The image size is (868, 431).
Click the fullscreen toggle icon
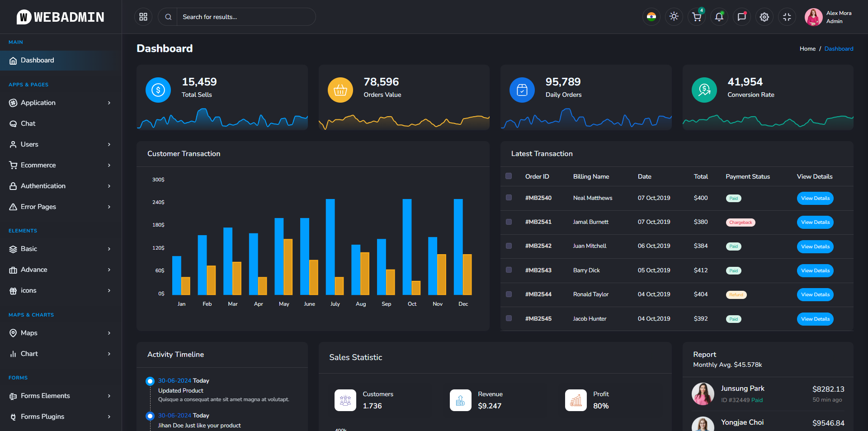(787, 17)
